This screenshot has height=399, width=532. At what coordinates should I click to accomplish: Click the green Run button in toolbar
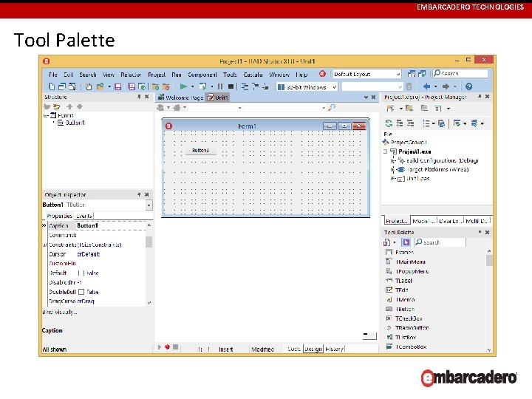click(183, 86)
